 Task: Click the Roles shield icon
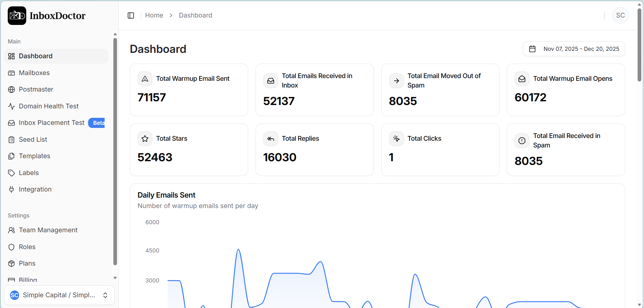[11, 247]
